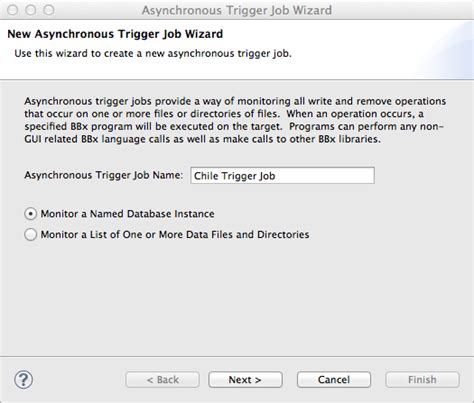Click the wizard banner graphic at top right
This screenshot has height=403, width=474.
point(445,50)
